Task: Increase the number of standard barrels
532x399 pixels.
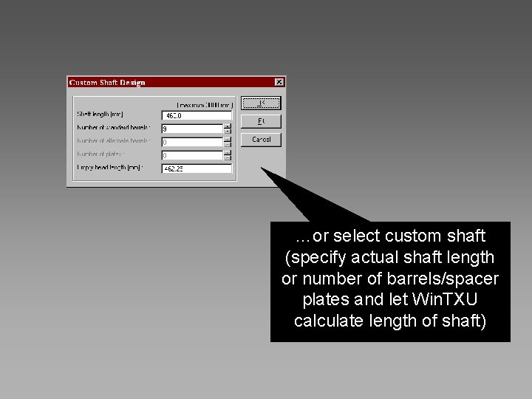Action: coord(228,126)
